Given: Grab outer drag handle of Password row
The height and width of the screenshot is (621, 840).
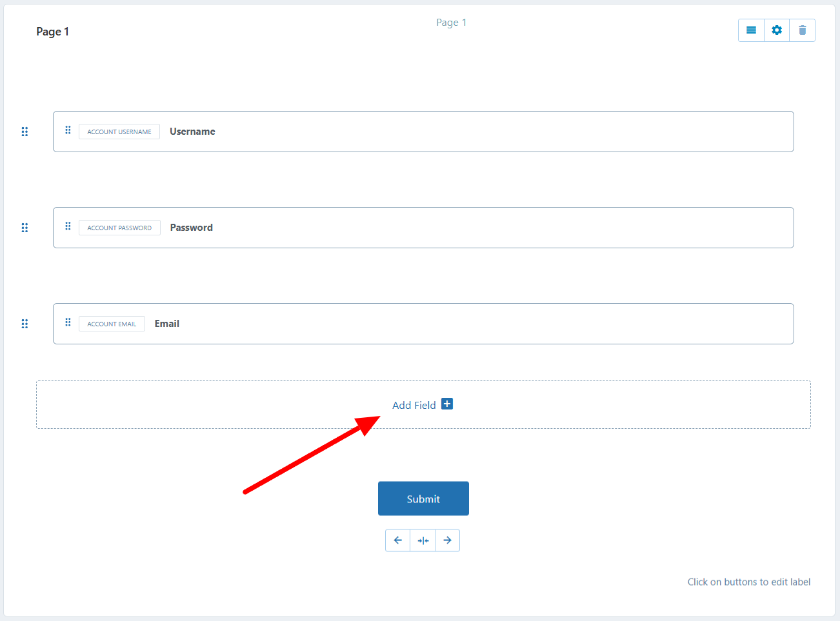Looking at the screenshot, I should point(25,228).
